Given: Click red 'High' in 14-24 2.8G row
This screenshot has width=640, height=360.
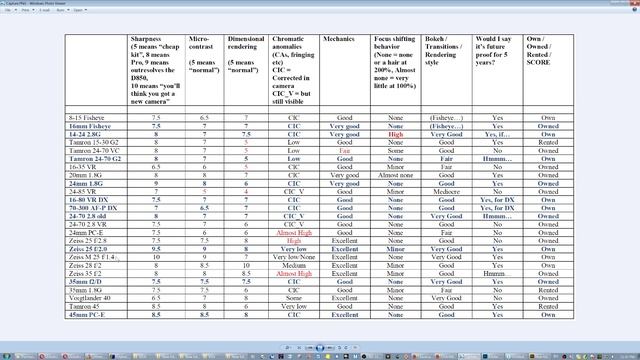Looking at the screenshot, I should [x=396, y=134].
